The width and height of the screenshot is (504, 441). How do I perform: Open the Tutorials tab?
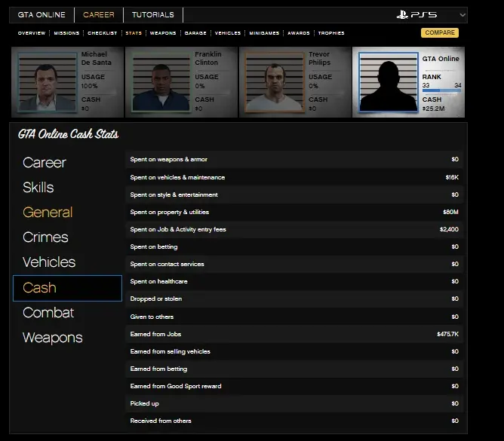tap(152, 15)
